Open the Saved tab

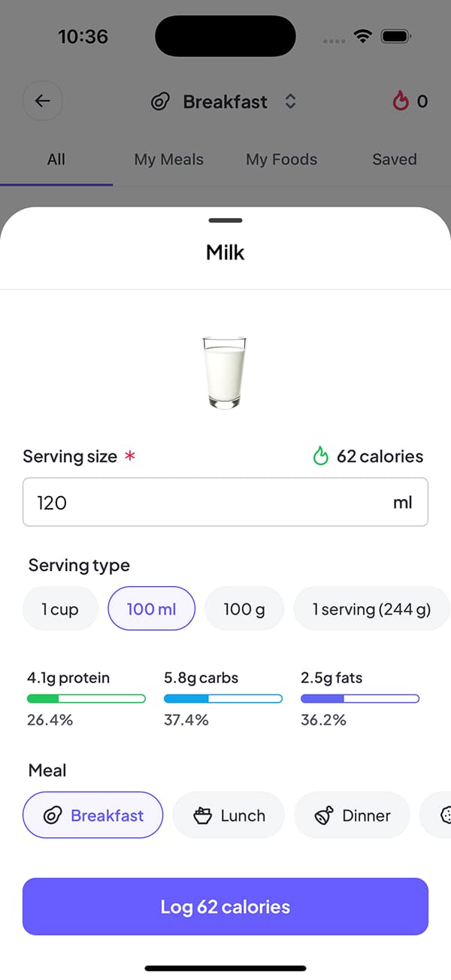[395, 159]
